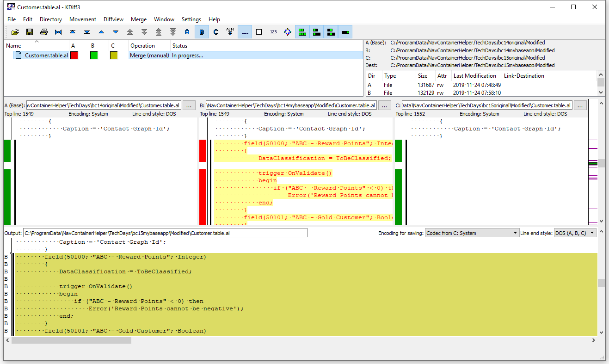This screenshot has height=364, width=609.
Task: Open the Diffview menu
Action: [114, 19]
